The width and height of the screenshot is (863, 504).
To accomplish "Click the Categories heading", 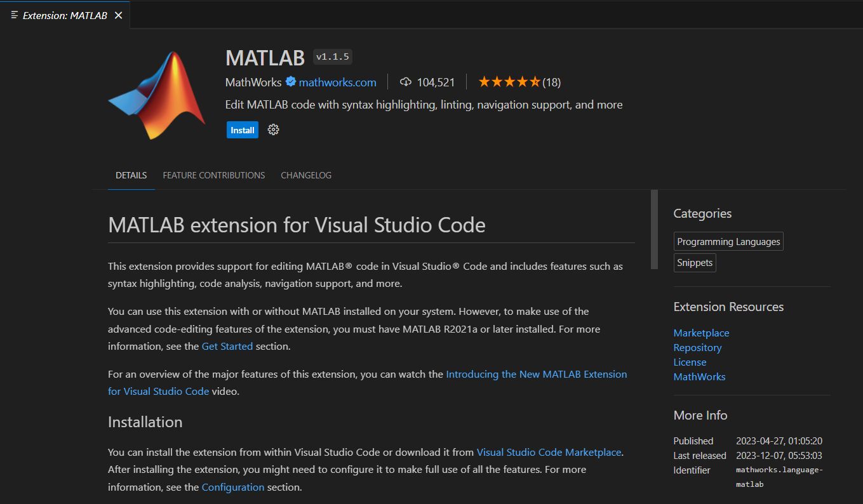I will 702,214.
